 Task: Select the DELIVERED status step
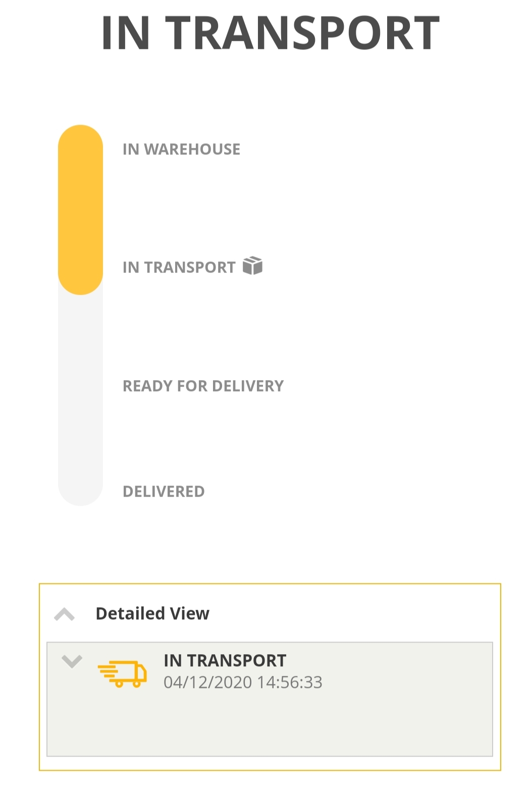[x=164, y=492]
